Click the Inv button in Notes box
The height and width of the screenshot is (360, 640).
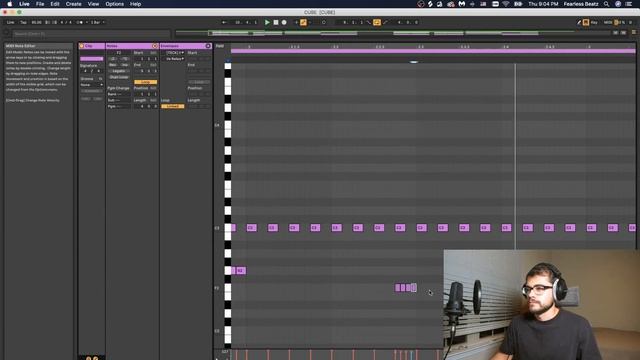pyautogui.click(x=124, y=65)
